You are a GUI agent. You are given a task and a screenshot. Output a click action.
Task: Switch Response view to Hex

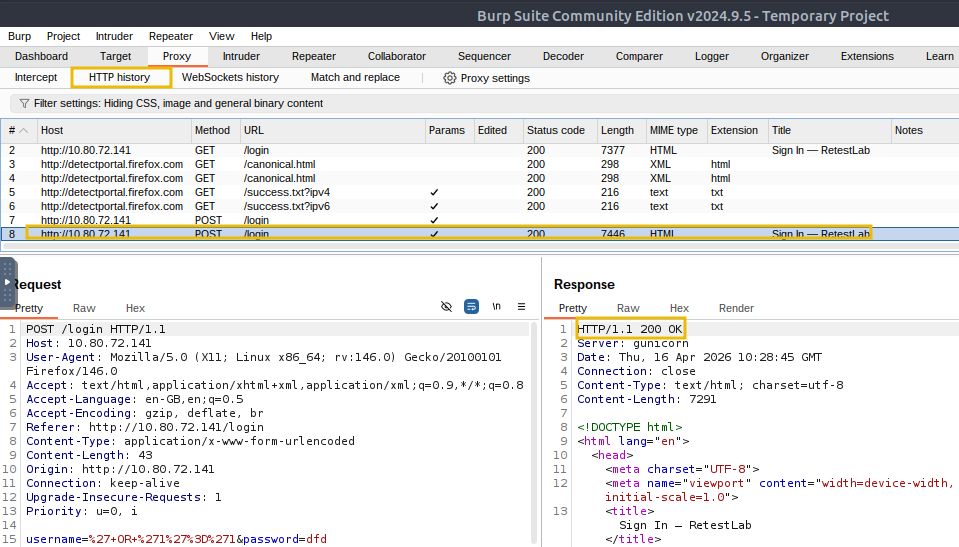click(x=679, y=308)
